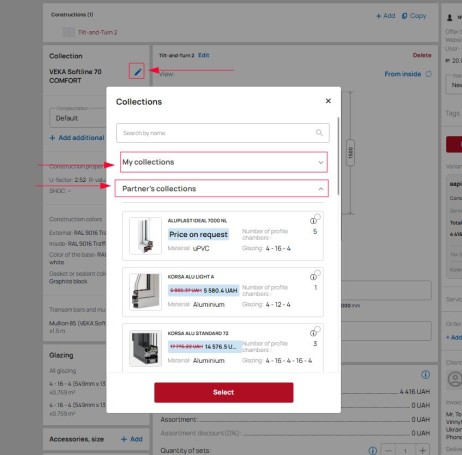This screenshot has height=455, width=462.
Task: Select KORSA ALU LIGHT A radio button
Action: point(318,273)
